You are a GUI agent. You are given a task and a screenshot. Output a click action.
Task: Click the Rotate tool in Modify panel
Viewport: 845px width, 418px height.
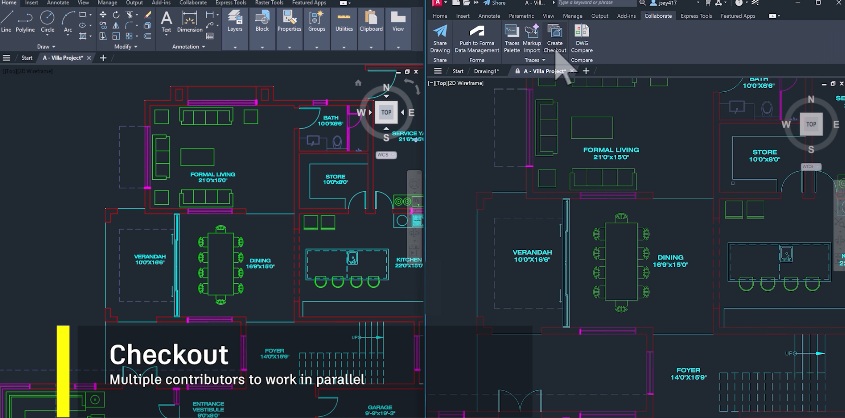pyautogui.click(x=116, y=15)
